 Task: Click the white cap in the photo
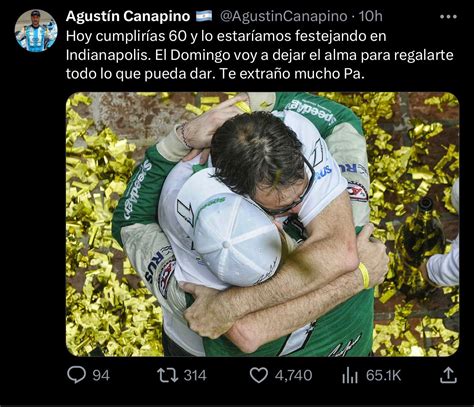pos(235,232)
